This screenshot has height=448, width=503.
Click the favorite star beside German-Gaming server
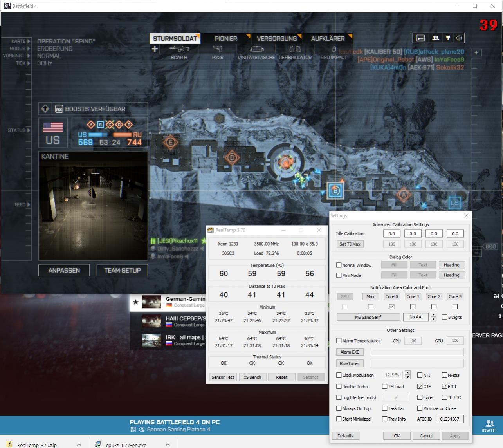click(136, 302)
